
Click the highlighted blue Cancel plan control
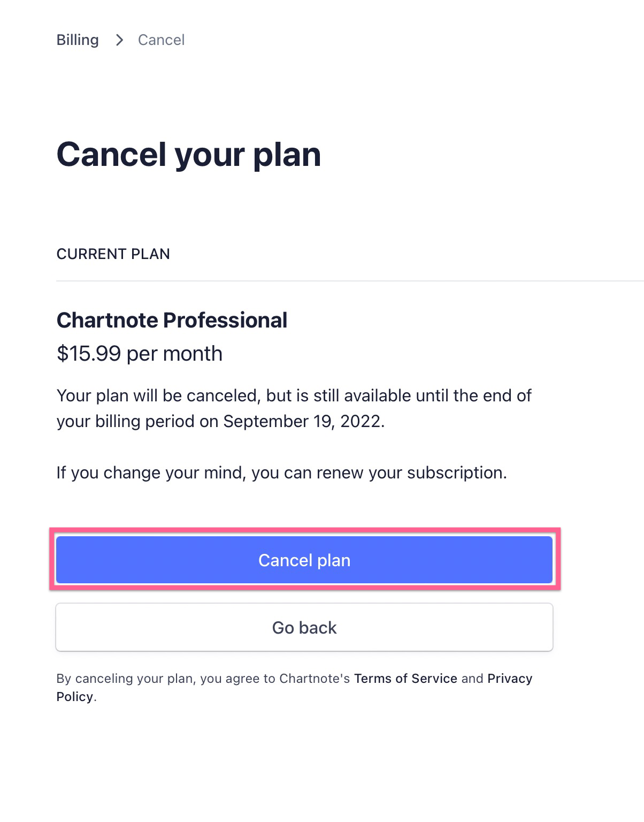pos(304,559)
